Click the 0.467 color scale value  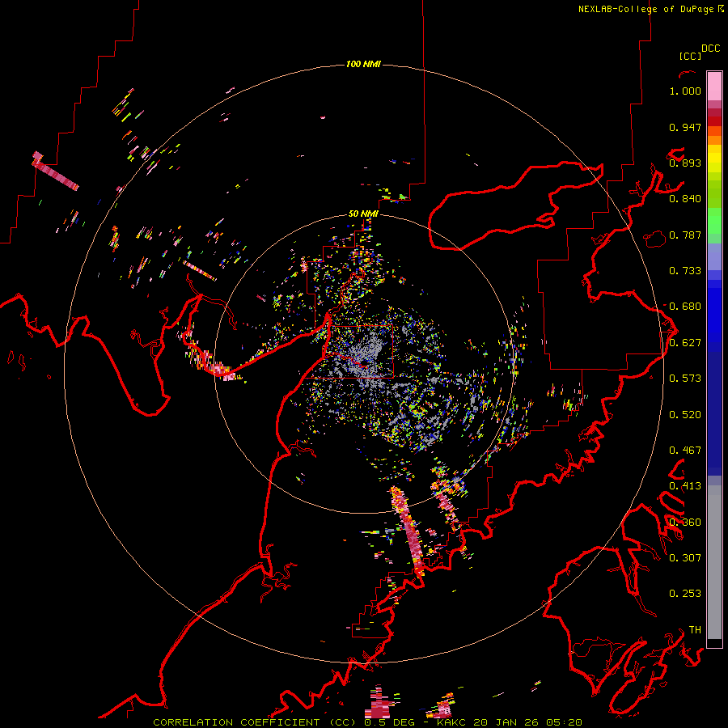pos(685,451)
